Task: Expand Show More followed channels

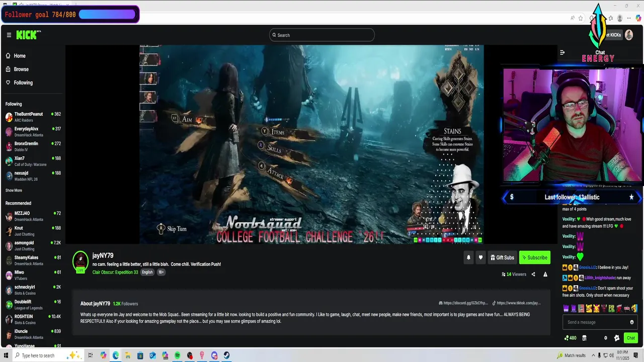Action: tap(14, 191)
